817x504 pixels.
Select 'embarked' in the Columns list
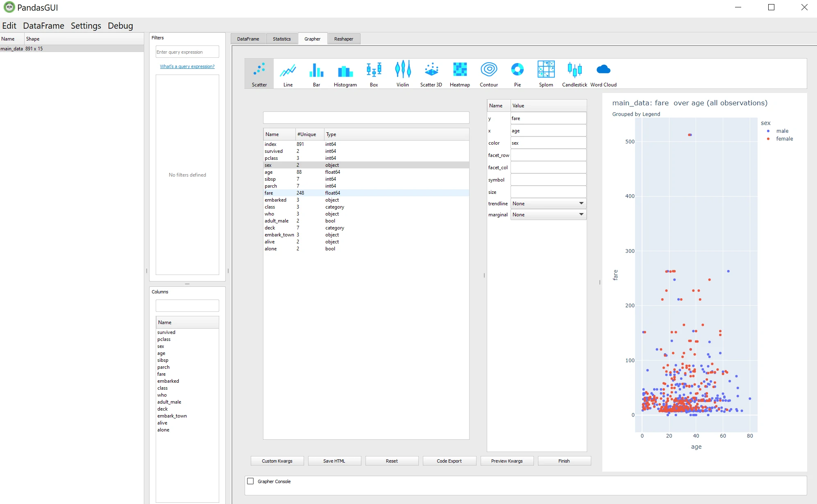pos(187,381)
